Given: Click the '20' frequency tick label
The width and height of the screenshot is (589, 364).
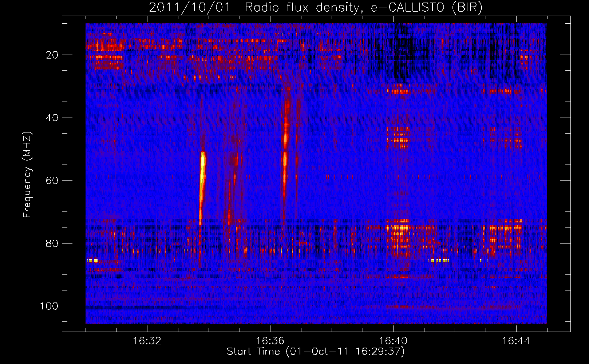Looking at the screenshot, I should 52,55.
